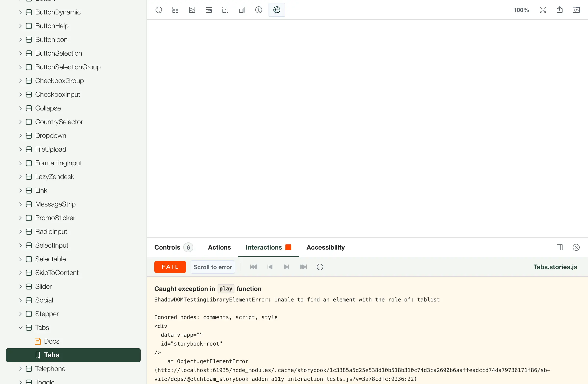Toggle the outline dashed-square tool
The height and width of the screenshot is (384, 588).
pos(225,10)
